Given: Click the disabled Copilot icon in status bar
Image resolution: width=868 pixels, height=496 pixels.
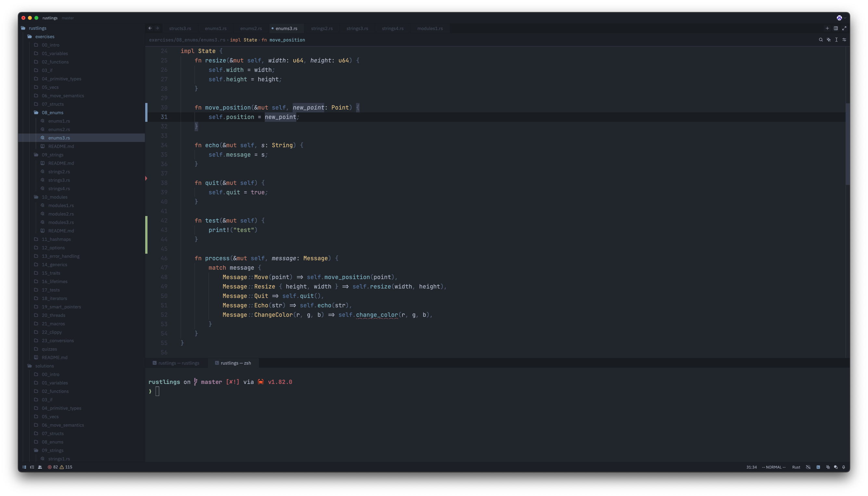Looking at the screenshot, I should click(808, 467).
